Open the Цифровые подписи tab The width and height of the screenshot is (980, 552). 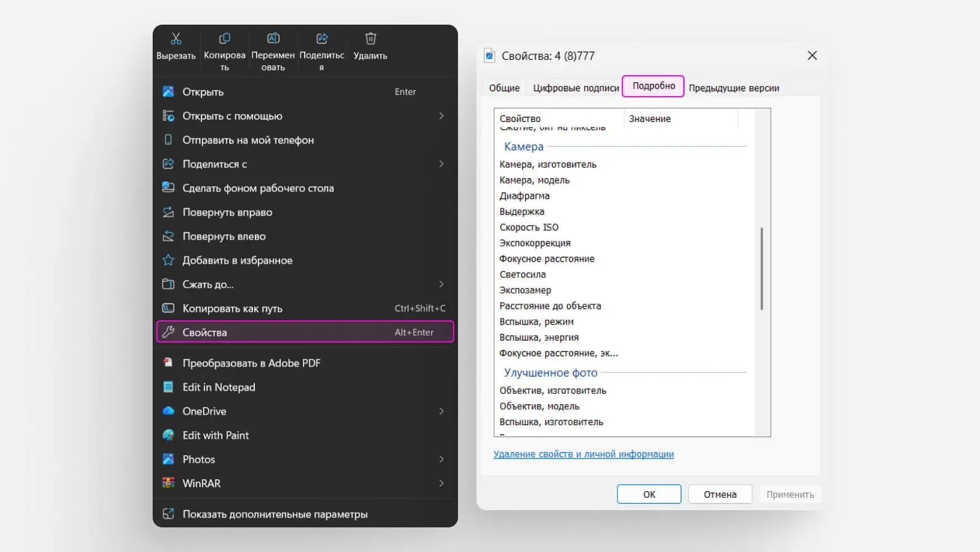point(576,87)
